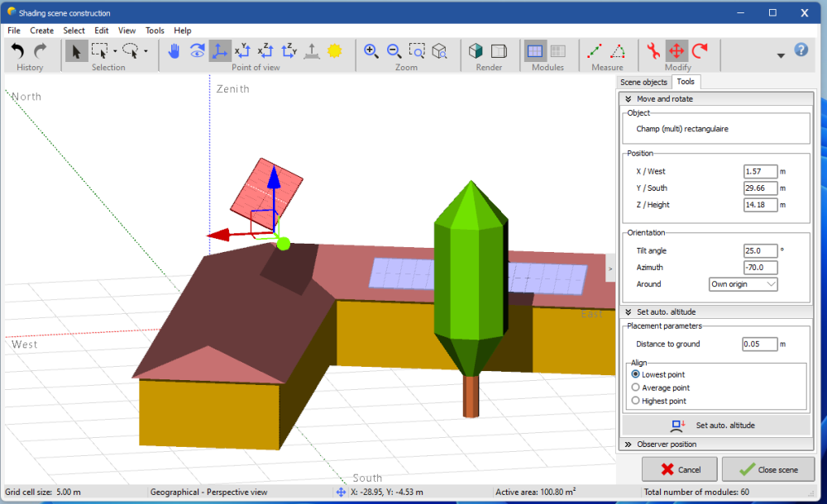Click the Undo arrow in History
The image size is (827, 504).
pos(17,51)
